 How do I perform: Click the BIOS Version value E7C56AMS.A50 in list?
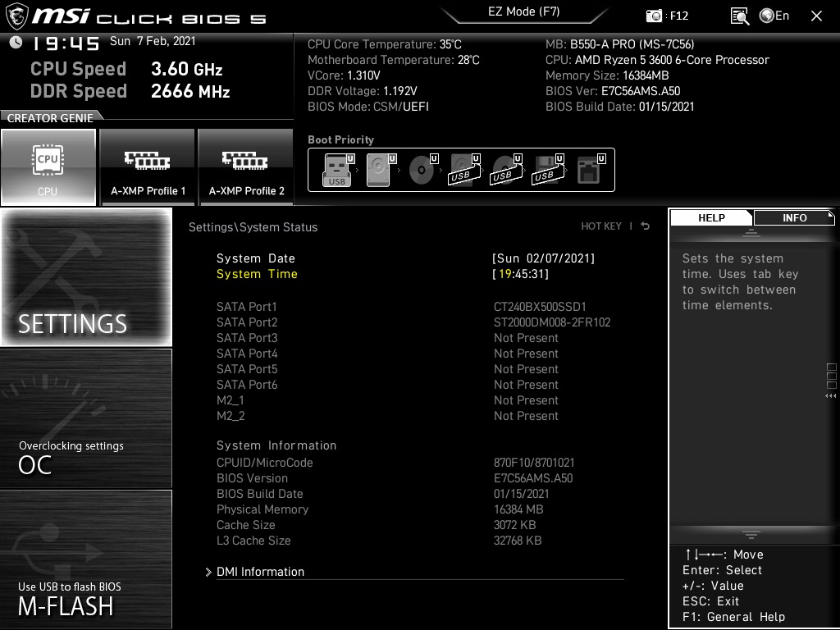click(533, 478)
